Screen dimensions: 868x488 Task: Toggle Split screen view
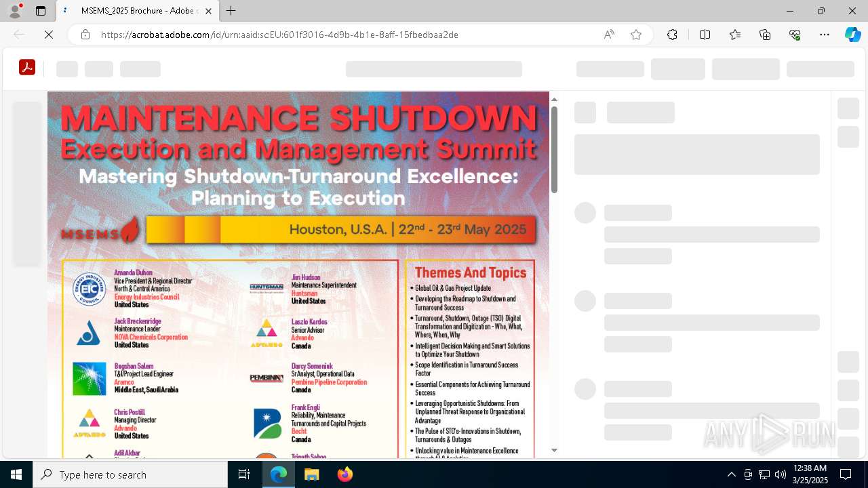tap(705, 35)
